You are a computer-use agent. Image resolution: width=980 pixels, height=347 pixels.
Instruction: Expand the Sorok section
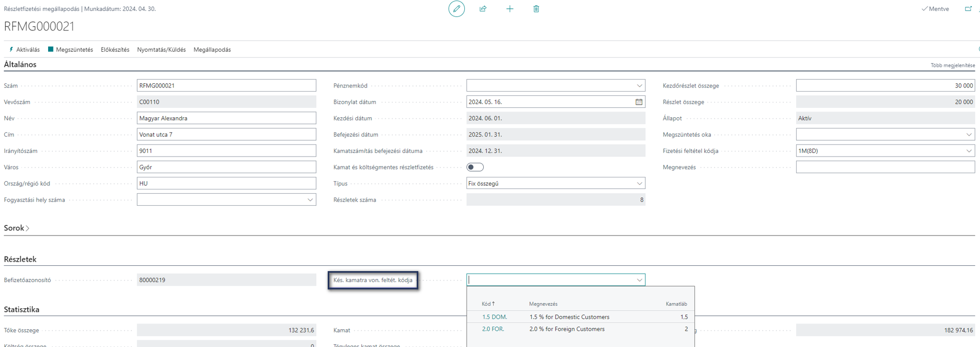[x=17, y=228]
